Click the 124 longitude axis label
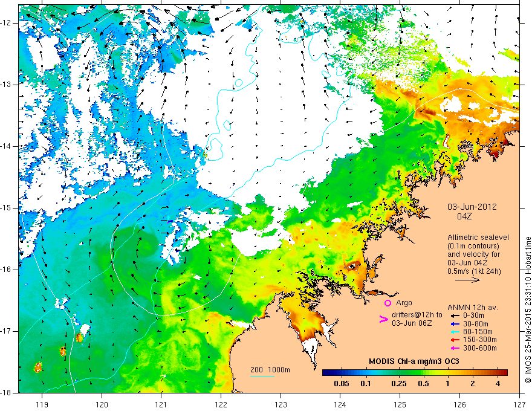The width and height of the screenshot is (532, 411). (340, 404)
